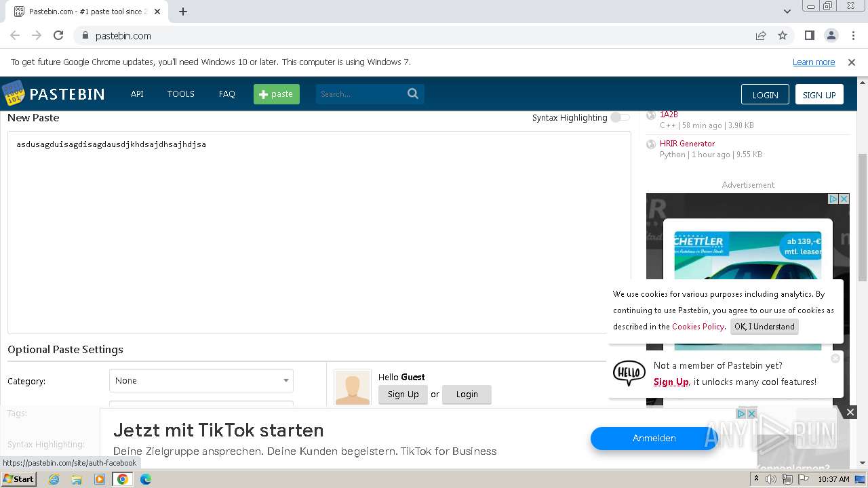Expand the Category dropdown
Viewport: 868px width, 488px height.
click(201, 381)
